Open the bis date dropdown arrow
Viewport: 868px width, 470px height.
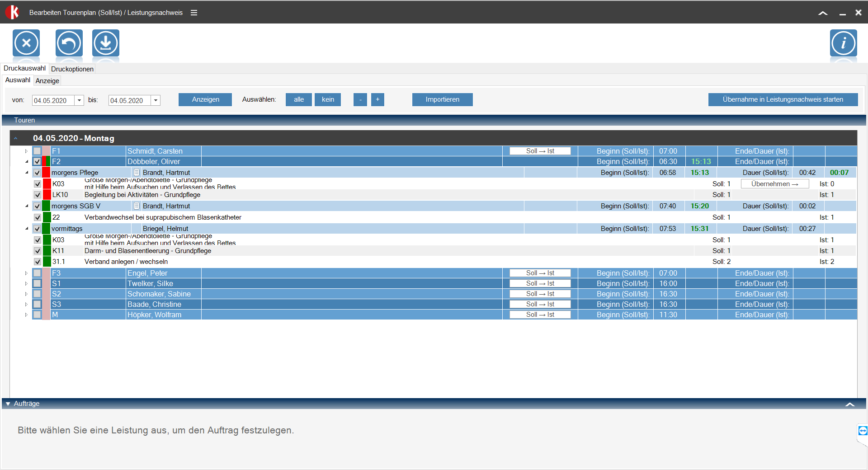(x=156, y=100)
